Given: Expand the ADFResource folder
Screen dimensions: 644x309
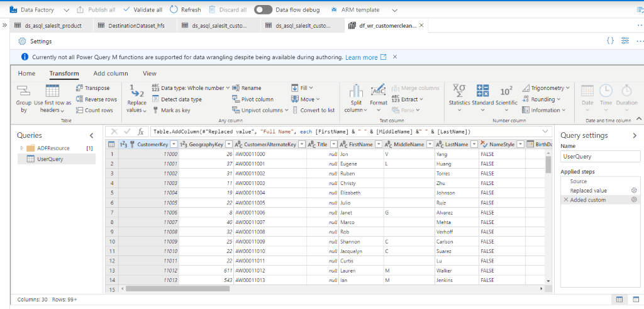Looking at the screenshot, I should 22,148.
